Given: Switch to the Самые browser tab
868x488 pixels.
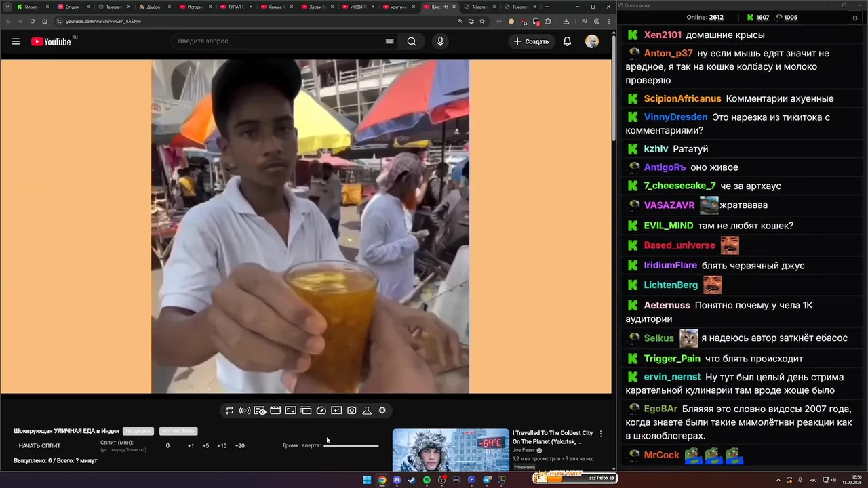Looking at the screenshot, I should 275,7.
